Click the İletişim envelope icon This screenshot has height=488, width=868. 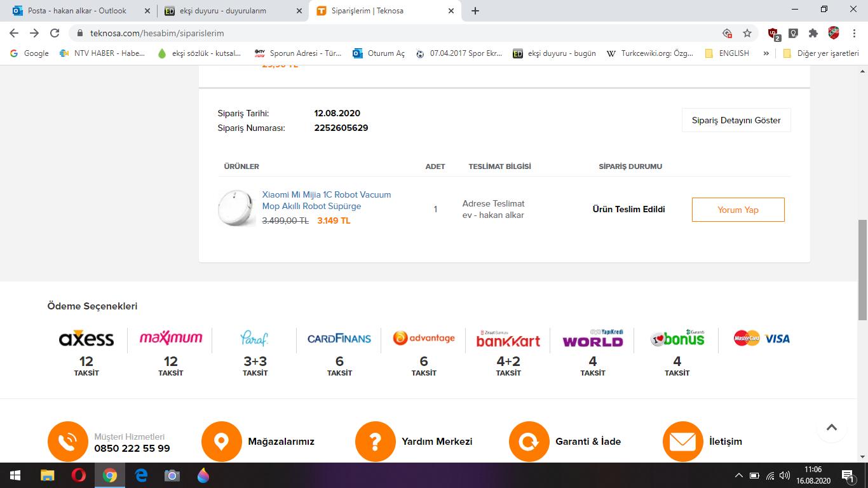coord(683,442)
